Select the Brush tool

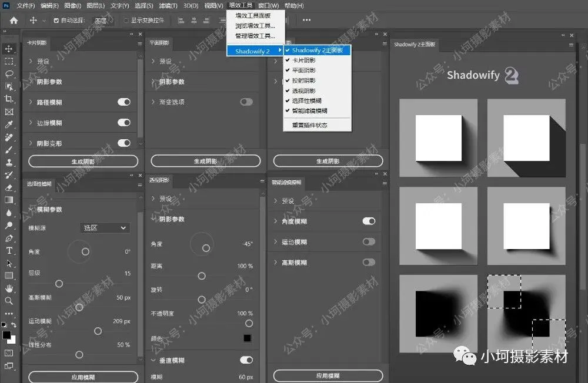[9, 150]
